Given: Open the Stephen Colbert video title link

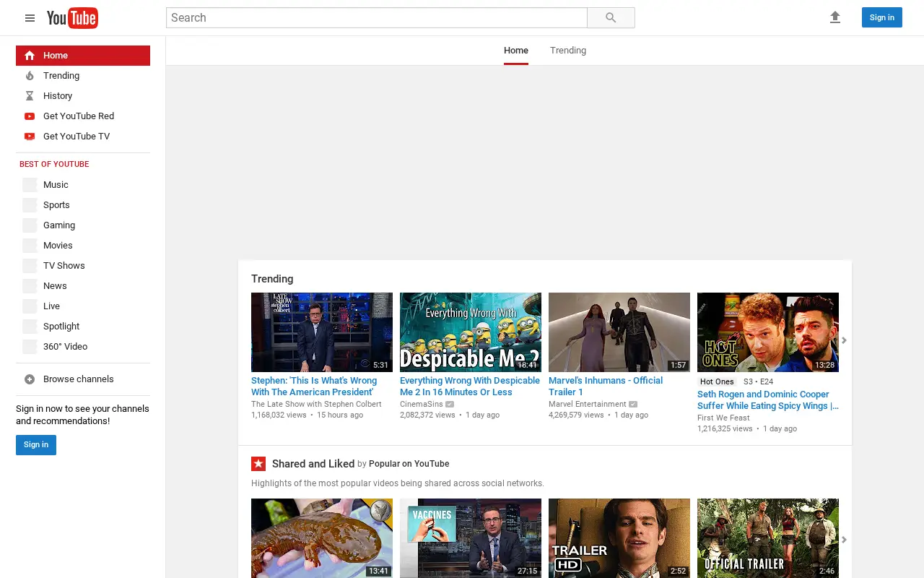Looking at the screenshot, I should click(x=314, y=387).
